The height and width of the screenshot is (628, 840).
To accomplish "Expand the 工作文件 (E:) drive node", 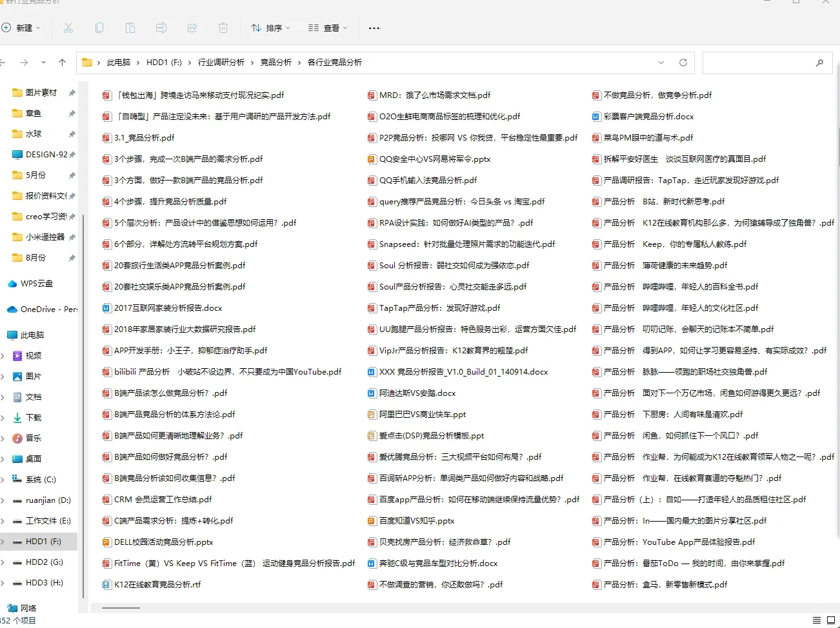I will [3, 521].
